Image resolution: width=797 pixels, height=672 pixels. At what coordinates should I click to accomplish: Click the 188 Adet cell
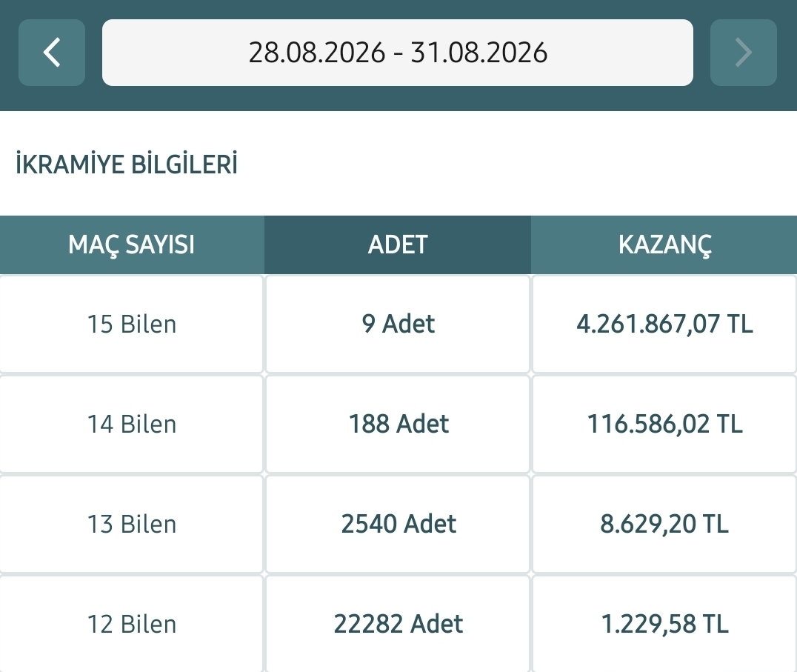pos(398,424)
